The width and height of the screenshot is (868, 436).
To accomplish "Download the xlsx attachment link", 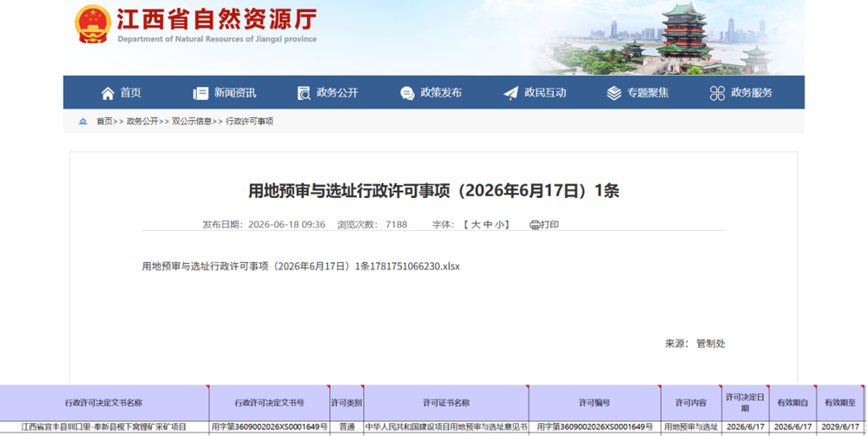I will 300,267.
